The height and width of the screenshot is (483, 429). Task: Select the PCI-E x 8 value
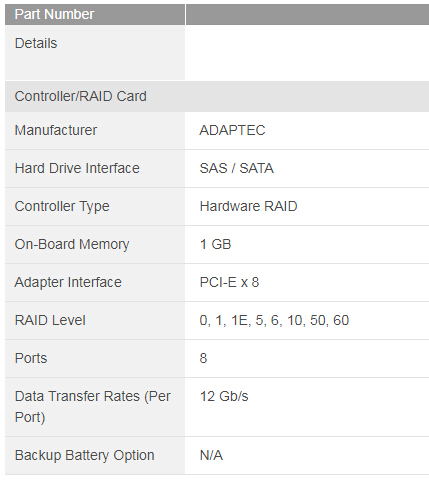tap(229, 282)
